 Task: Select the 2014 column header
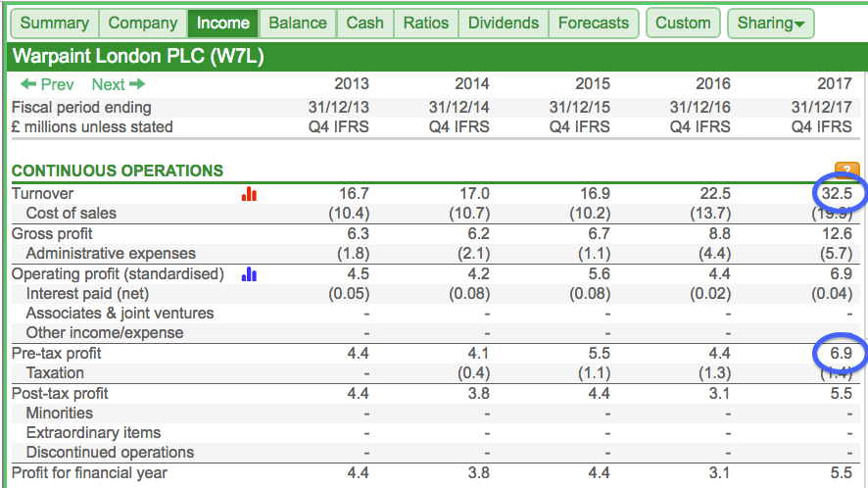[x=472, y=83]
